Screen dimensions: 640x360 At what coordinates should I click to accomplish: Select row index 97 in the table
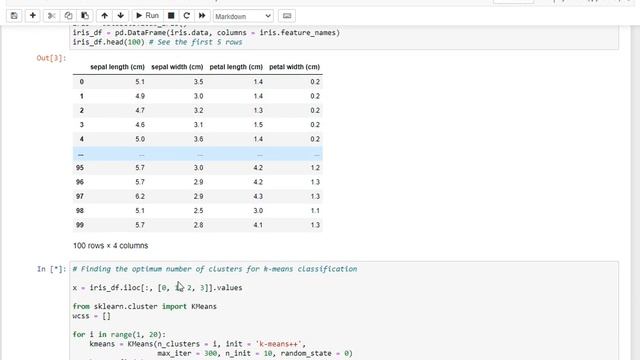tap(80, 196)
